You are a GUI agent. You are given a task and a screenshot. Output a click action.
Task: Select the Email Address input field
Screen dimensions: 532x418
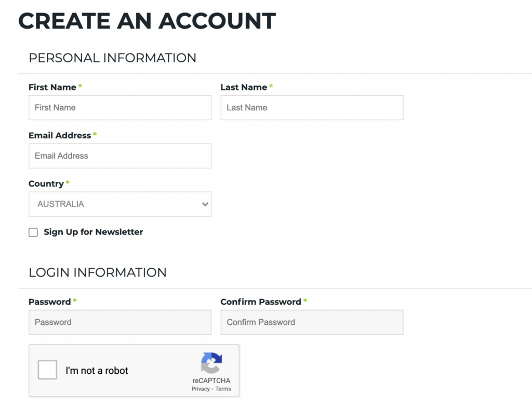click(x=120, y=156)
